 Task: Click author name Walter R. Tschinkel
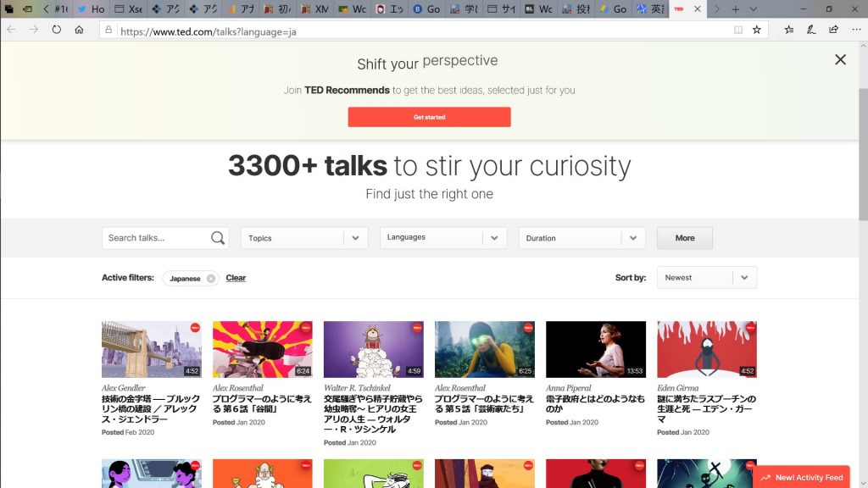click(357, 388)
